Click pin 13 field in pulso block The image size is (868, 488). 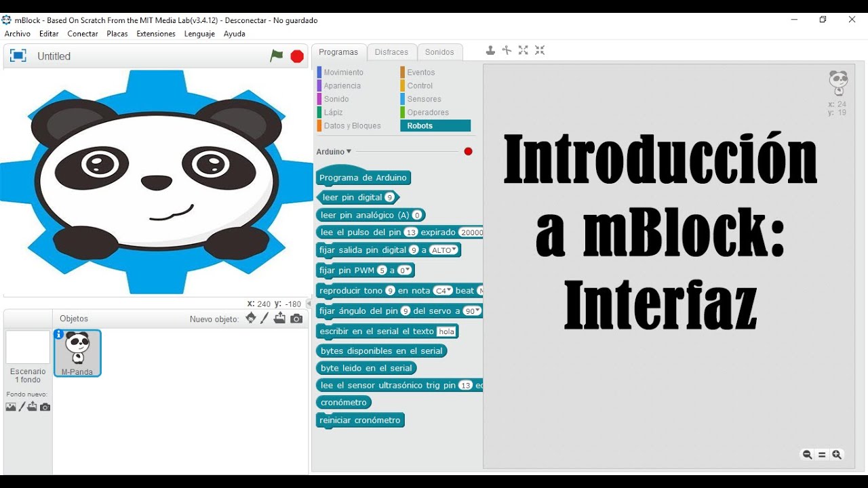point(410,232)
